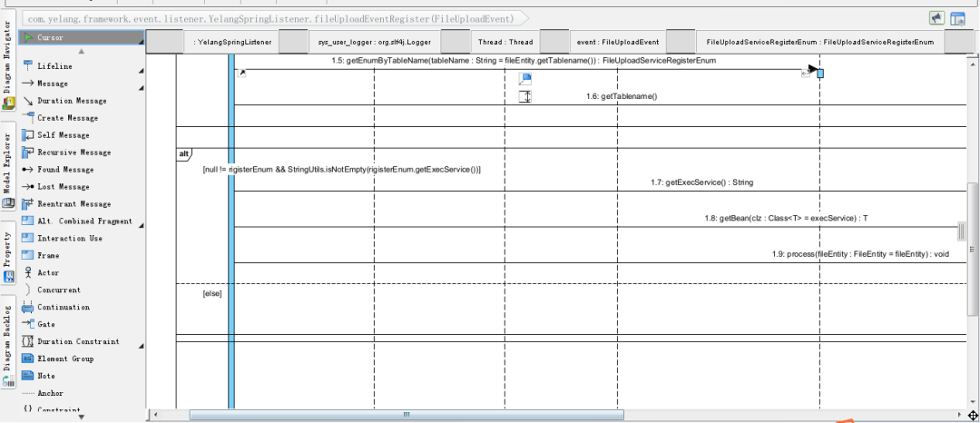Expand the Message tool variants arrow
Image resolution: width=980 pixels, height=423 pixels.
(140, 87)
